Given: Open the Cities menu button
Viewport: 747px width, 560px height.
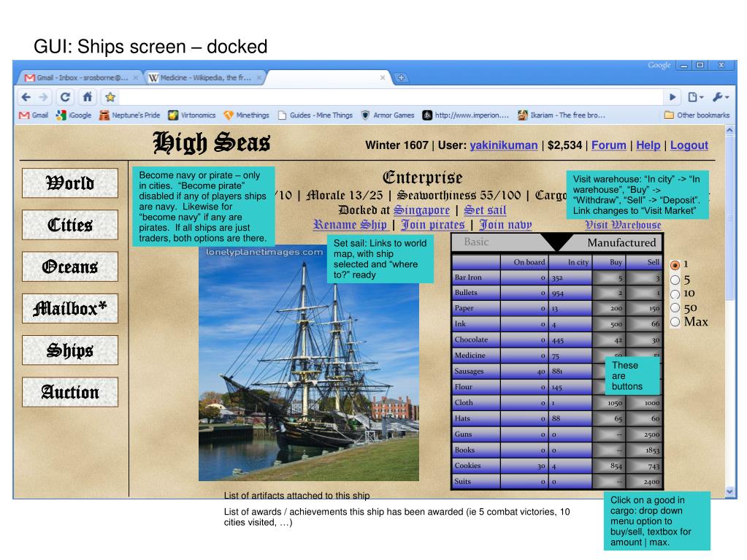Looking at the screenshot, I should pos(70,225).
